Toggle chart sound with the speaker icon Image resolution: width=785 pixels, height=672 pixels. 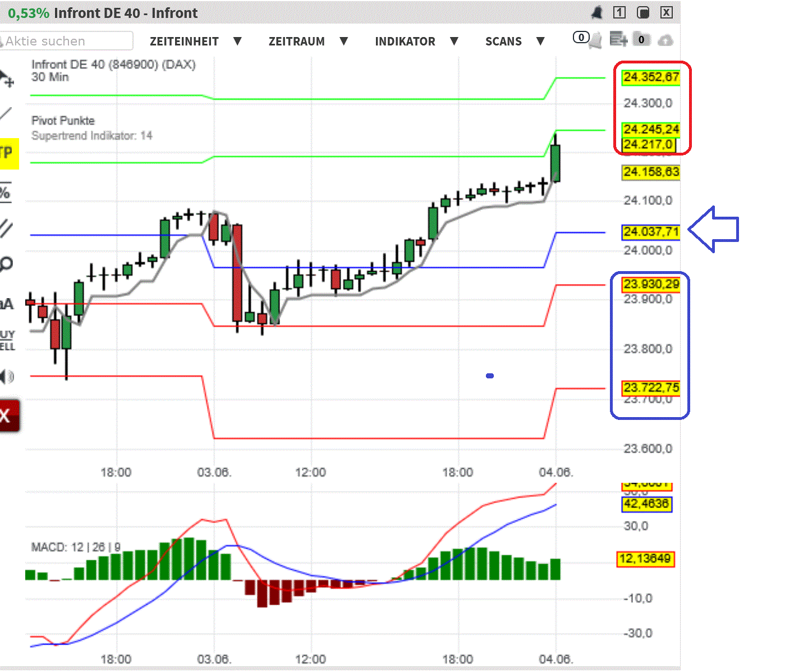pyautogui.click(x=7, y=377)
